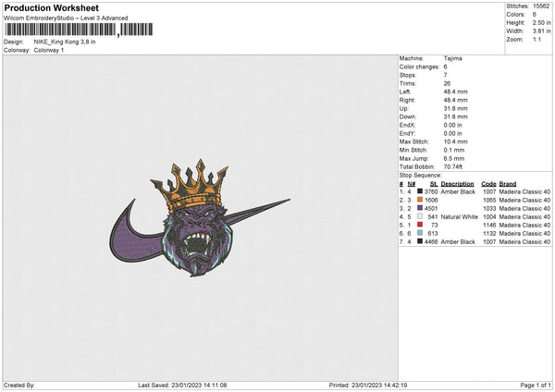Select the Min Stitch value 0.1 mm
555x392 pixels.
454,150
